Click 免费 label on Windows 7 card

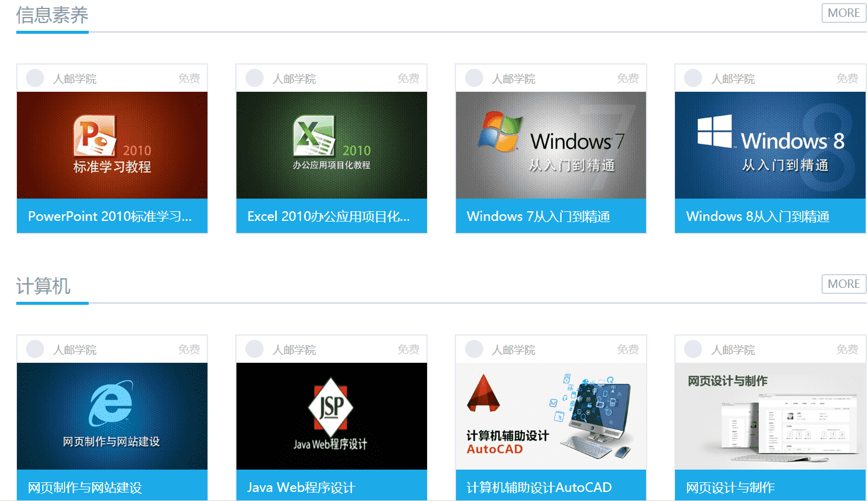pyautogui.click(x=628, y=78)
